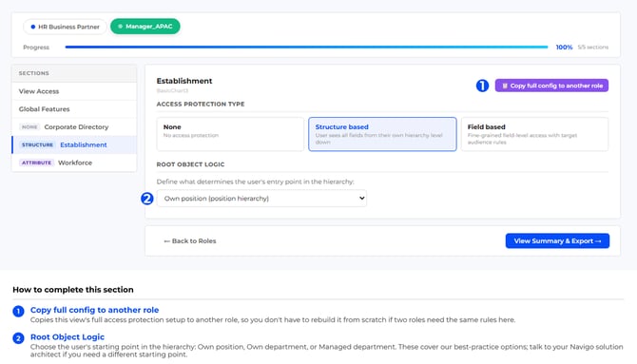Click the dropdown arrow of root object select
637x364 pixels.
pyautogui.click(x=361, y=199)
